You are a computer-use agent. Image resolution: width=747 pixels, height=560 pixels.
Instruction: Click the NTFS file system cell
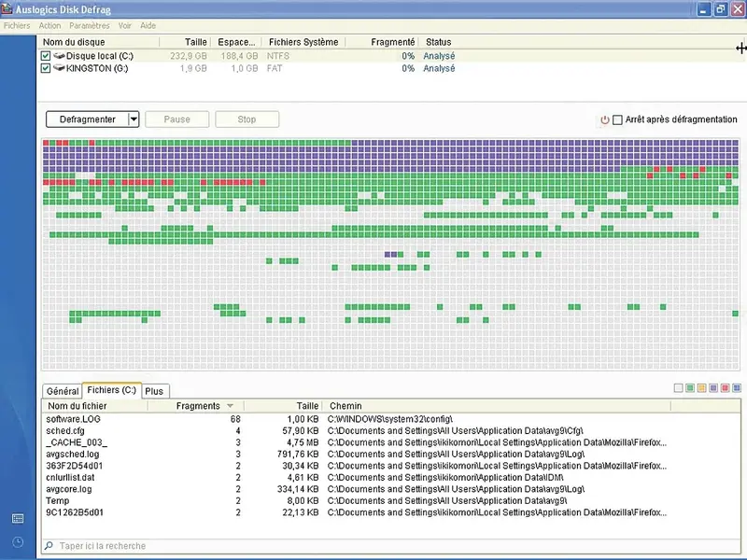click(277, 56)
